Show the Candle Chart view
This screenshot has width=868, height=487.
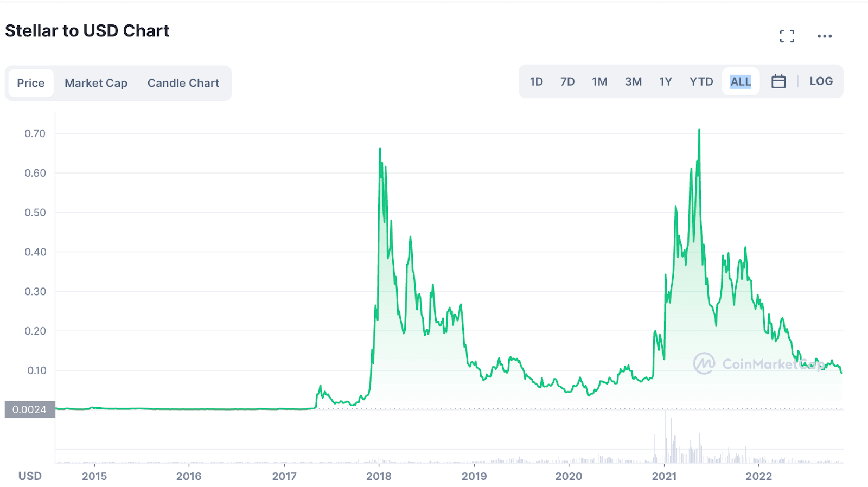click(x=183, y=83)
